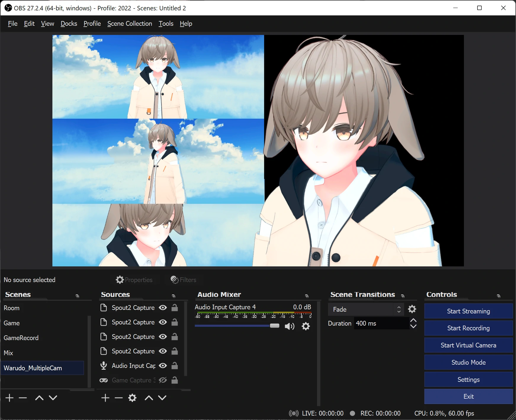Open Fade transition properties gear

[412, 309]
